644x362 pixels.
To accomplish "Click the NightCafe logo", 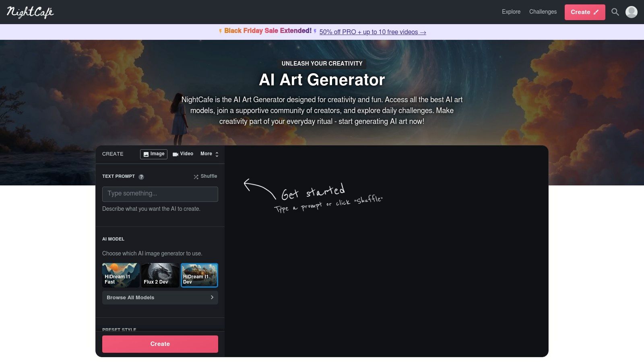I will [x=30, y=12].
